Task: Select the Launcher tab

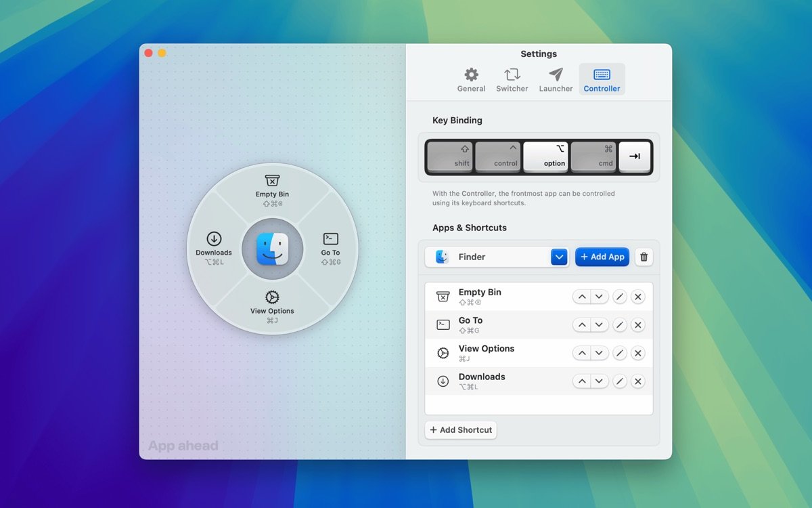Action: [556, 80]
